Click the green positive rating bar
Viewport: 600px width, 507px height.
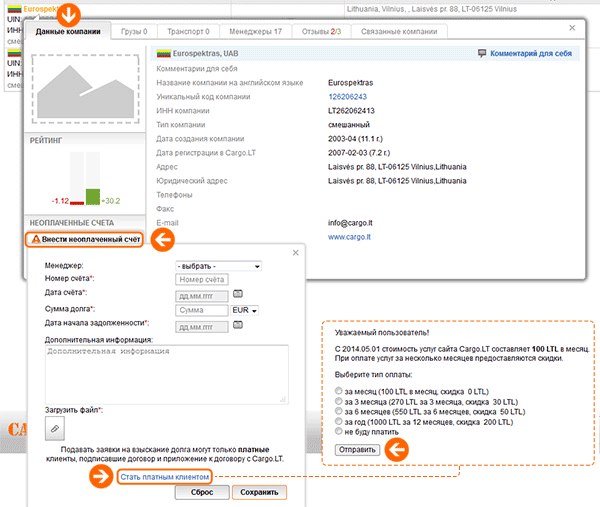(94, 196)
